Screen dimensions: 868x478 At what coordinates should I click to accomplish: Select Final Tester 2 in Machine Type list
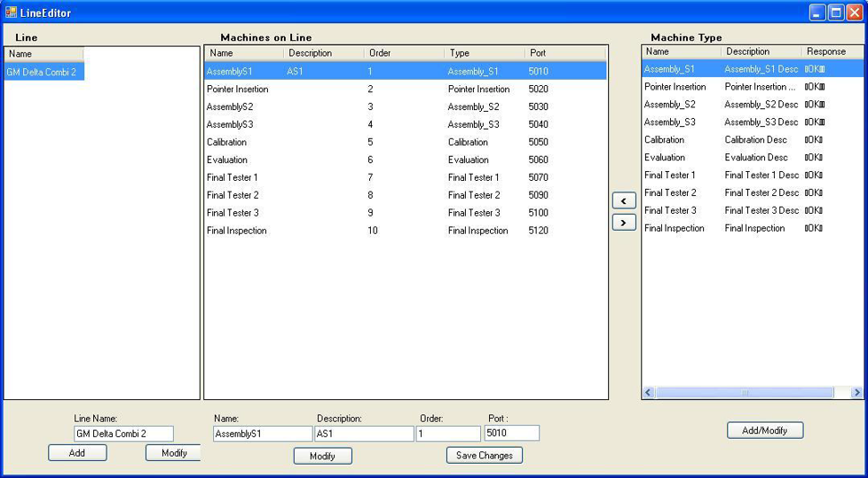point(670,192)
